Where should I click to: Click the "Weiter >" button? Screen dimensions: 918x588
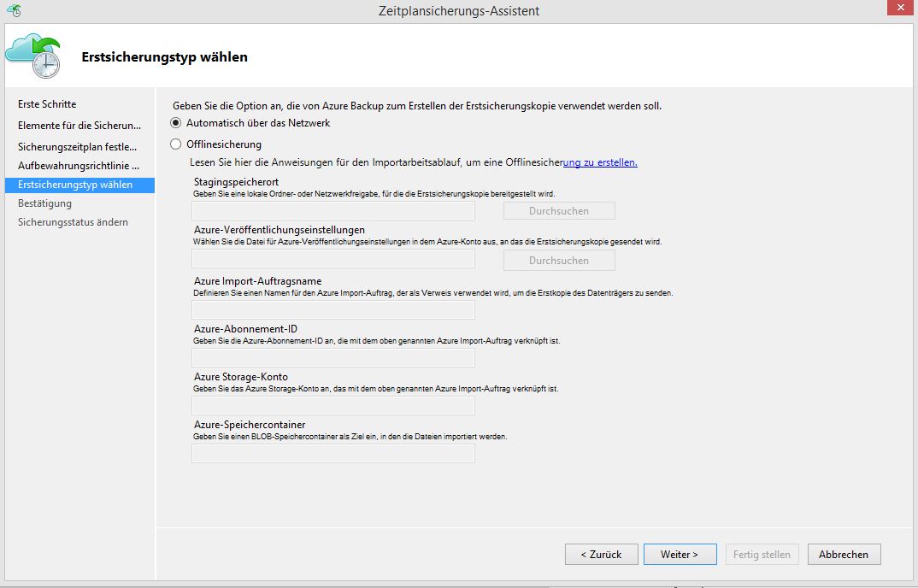coord(680,554)
